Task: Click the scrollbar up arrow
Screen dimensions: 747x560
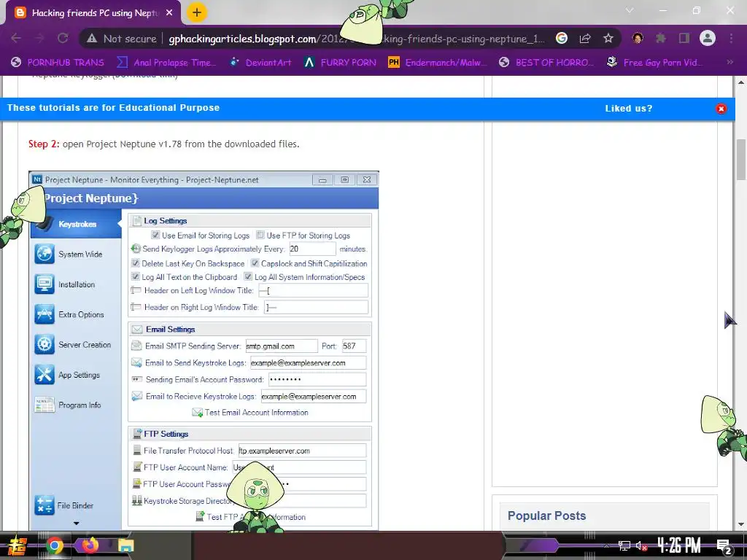Action: click(x=741, y=82)
